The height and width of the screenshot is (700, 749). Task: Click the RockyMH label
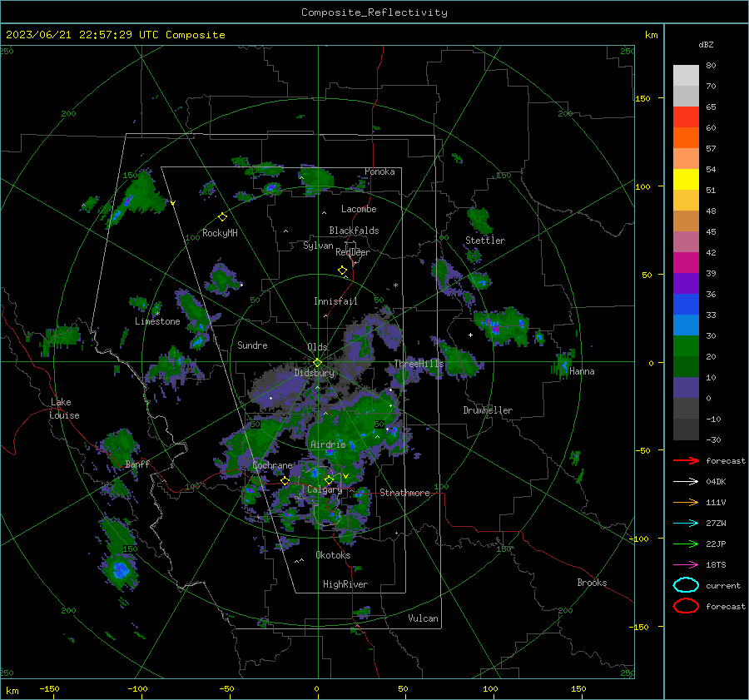coord(220,233)
